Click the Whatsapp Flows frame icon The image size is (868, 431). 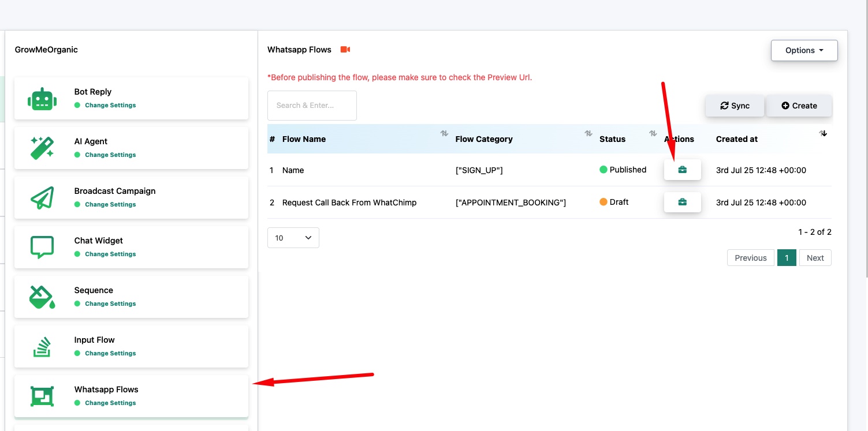[42, 396]
